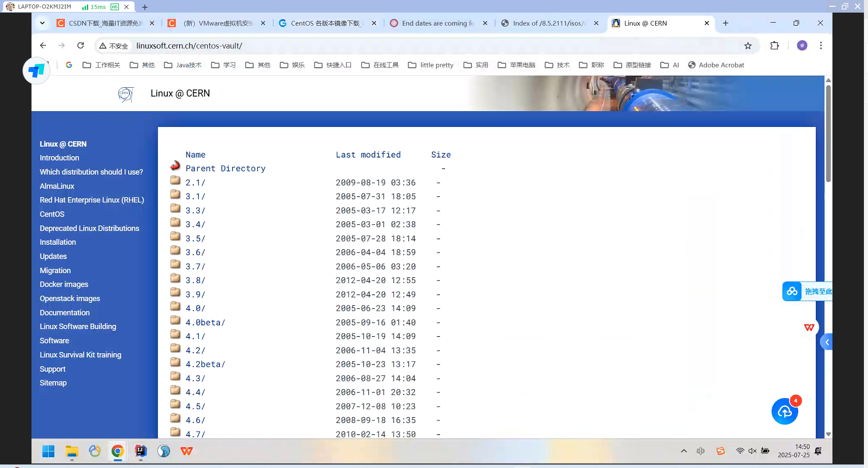Open the AI bookmarks folder
Screen dimensions: 868x468
click(670, 65)
